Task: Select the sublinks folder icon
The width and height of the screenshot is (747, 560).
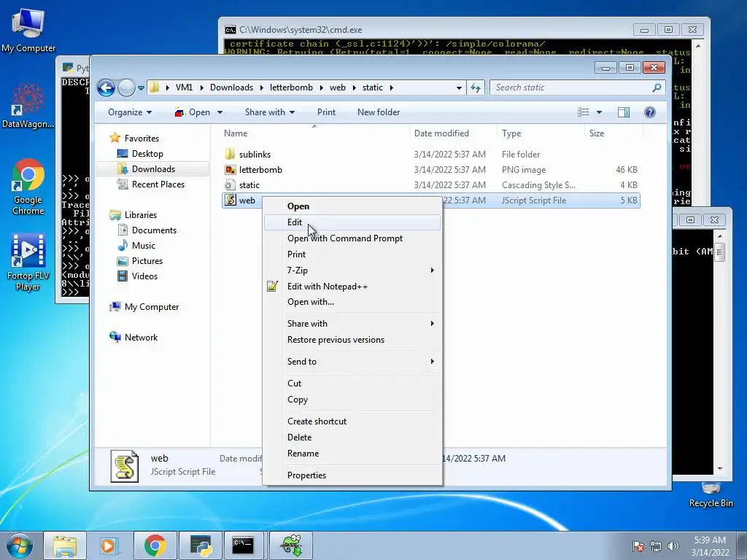Action: [230, 155]
